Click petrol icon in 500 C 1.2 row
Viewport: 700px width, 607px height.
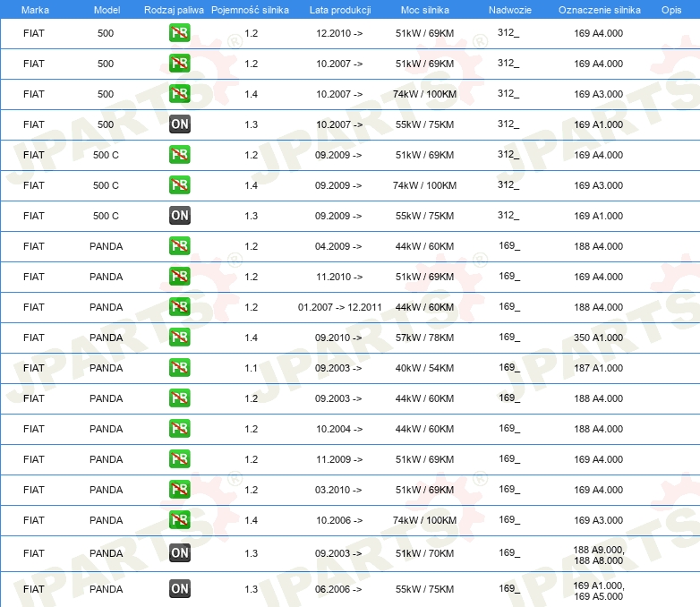[179, 155]
